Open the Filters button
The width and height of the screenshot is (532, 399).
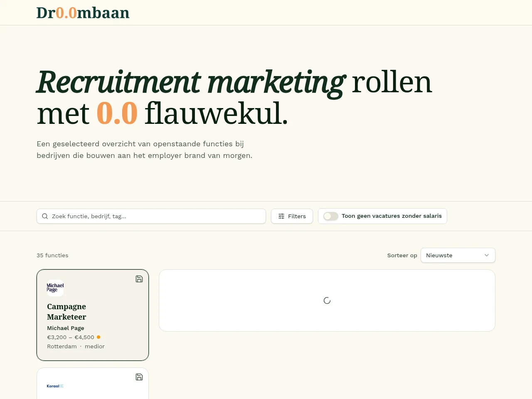click(x=292, y=216)
